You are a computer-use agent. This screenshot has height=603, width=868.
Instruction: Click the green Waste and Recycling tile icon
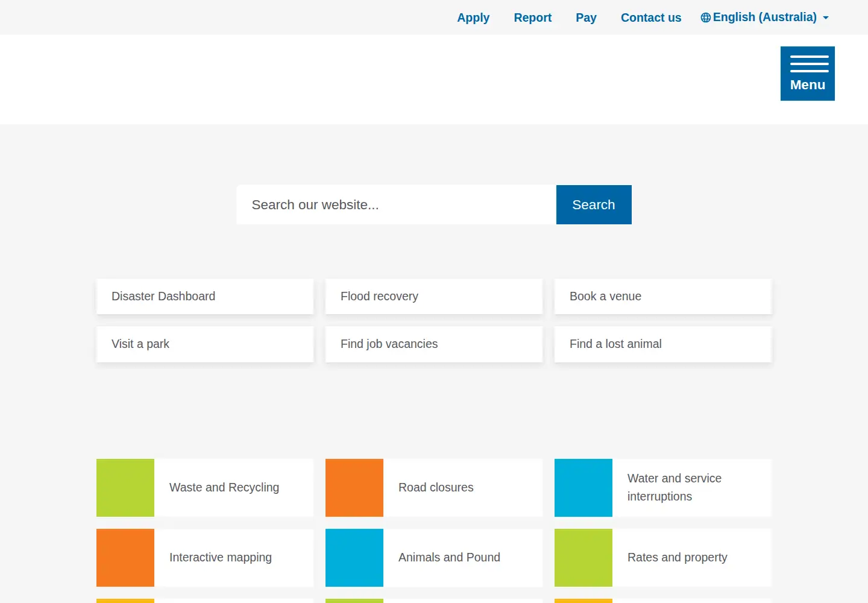coord(125,488)
